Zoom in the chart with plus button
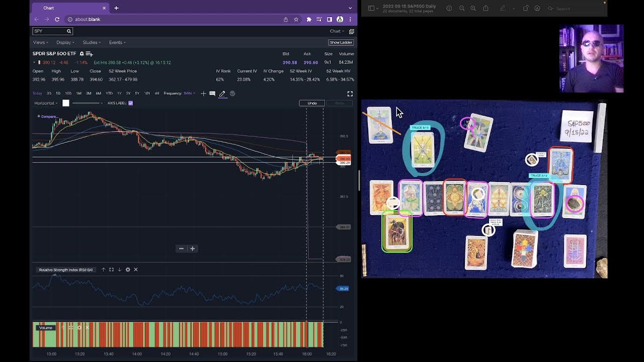Viewport: 644px width, 362px height. coord(192,248)
